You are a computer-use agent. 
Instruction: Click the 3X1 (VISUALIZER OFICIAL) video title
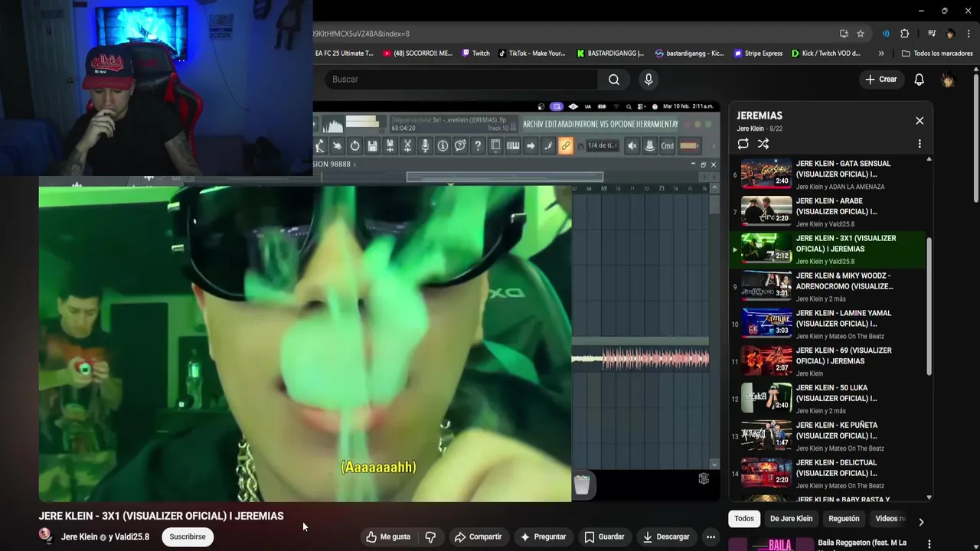161,516
